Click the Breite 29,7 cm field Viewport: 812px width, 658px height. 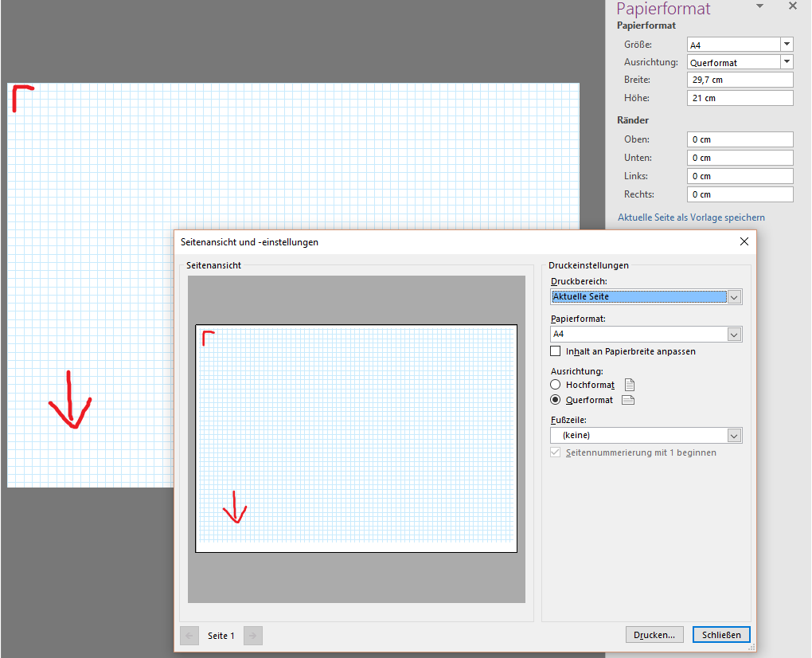pos(740,80)
